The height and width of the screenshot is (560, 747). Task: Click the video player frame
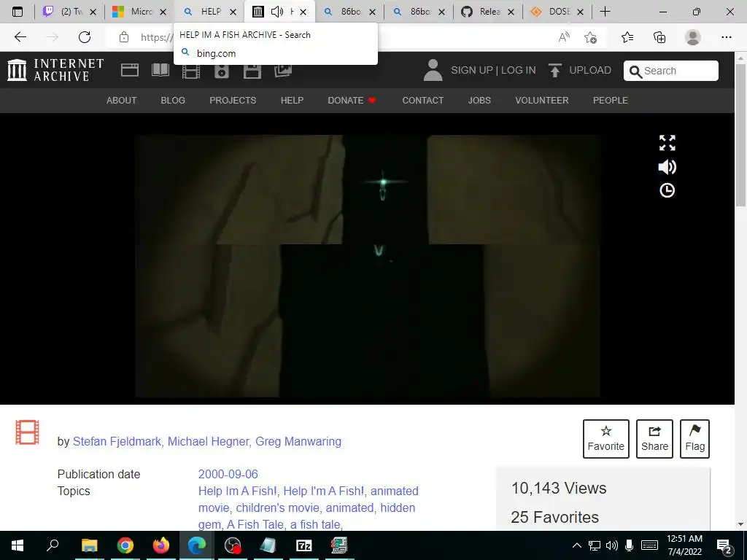click(368, 265)
